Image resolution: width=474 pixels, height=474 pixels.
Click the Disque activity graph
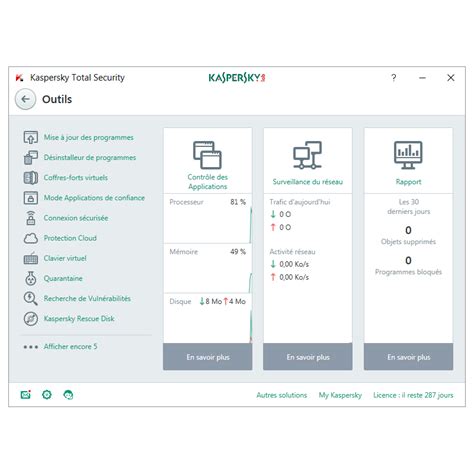[x=208, y=318]
